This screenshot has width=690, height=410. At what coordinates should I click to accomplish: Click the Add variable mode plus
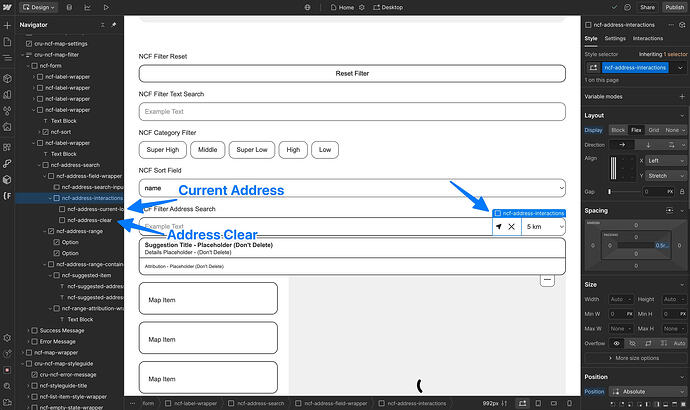(682, 97)
